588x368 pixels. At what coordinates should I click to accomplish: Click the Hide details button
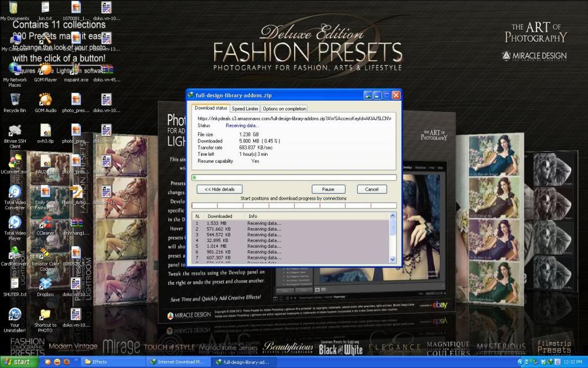[220, 189]
